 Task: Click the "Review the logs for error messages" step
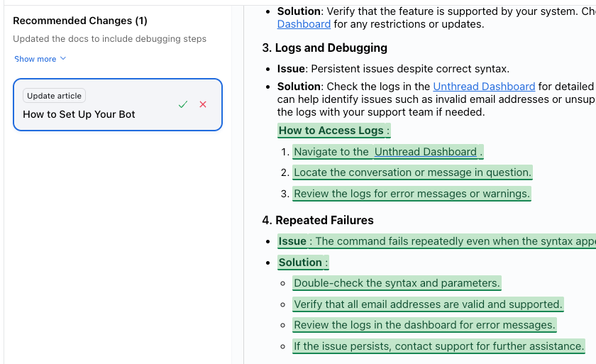pos(412,194)
